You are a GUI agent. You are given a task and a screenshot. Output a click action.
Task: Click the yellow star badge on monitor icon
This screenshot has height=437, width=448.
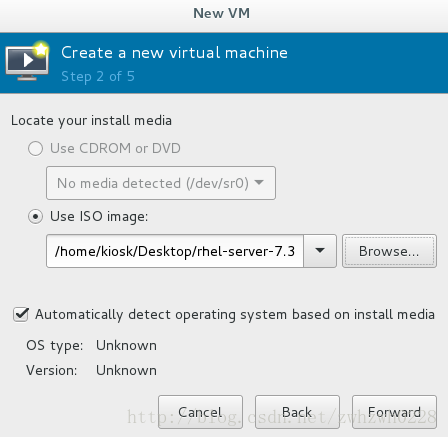41,49
